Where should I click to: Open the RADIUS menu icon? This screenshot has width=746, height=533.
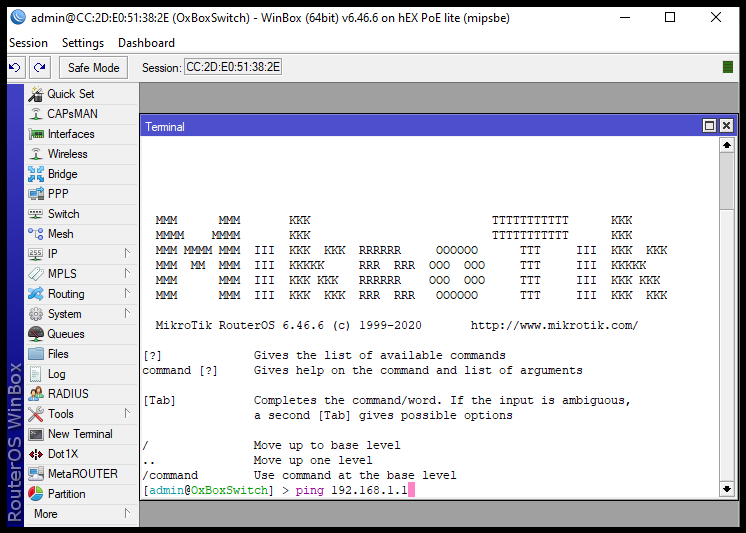click(x=36, y=394)
